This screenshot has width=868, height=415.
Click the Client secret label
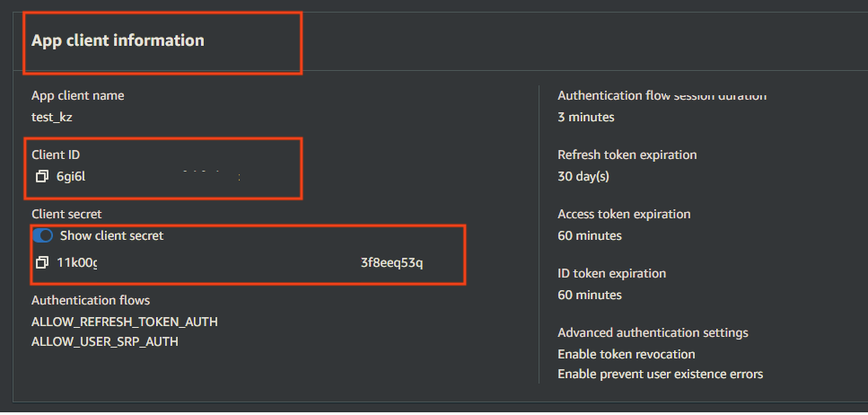(66, 214)
